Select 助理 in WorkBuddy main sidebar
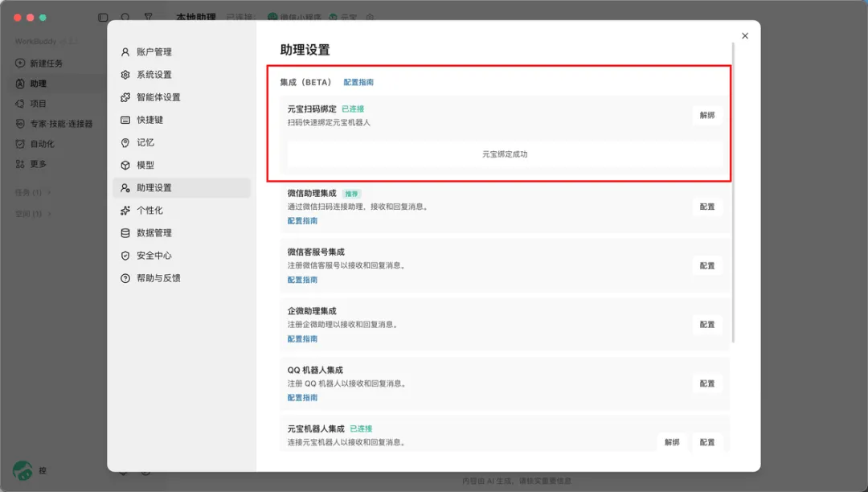868x492 pixels. coord(31,84)
